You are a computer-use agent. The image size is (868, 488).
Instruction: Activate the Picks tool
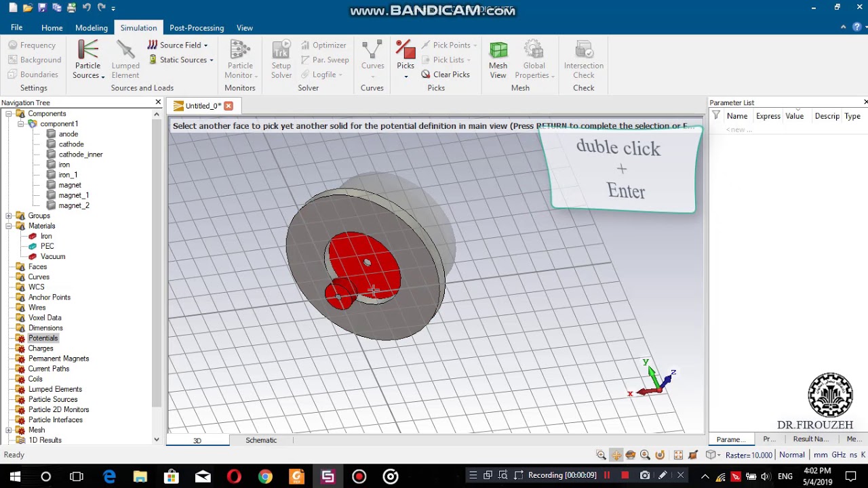pos(406,60)
